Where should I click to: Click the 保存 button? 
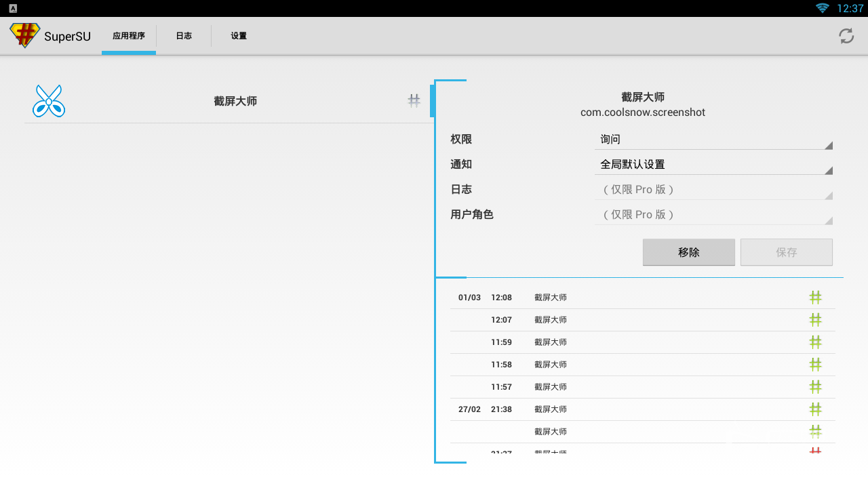(787, 252)
